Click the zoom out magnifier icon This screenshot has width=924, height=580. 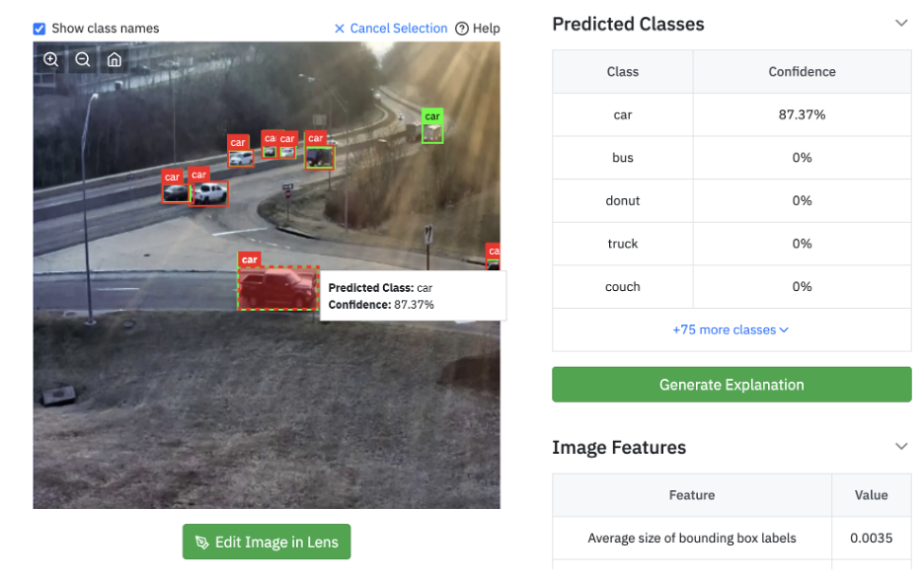click(x=83, y=59)
